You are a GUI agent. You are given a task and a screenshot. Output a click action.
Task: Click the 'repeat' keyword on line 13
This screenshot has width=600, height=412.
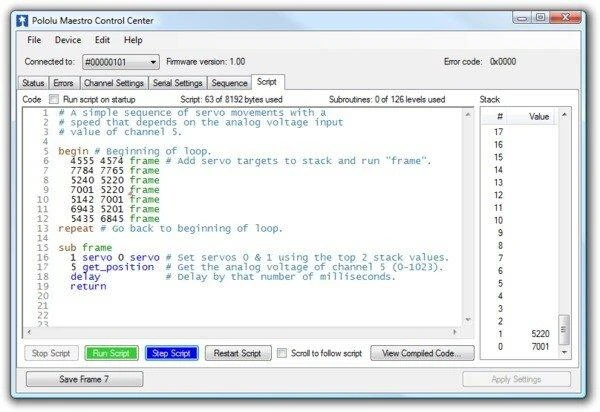76,229
